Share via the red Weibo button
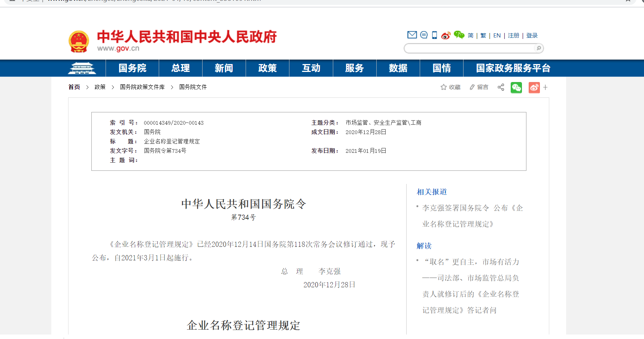Viewport: 644px width, 339px height. click(534, 88)
